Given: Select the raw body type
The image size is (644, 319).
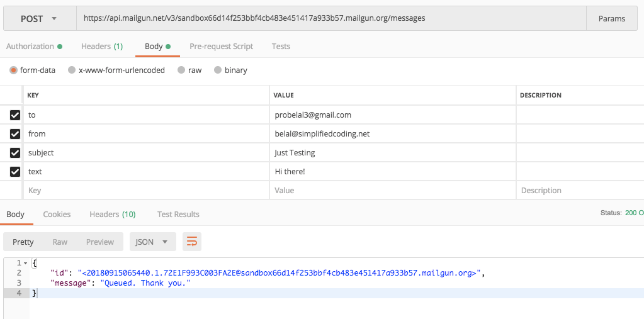Looking at the screenshot, I should click(181, 70).
